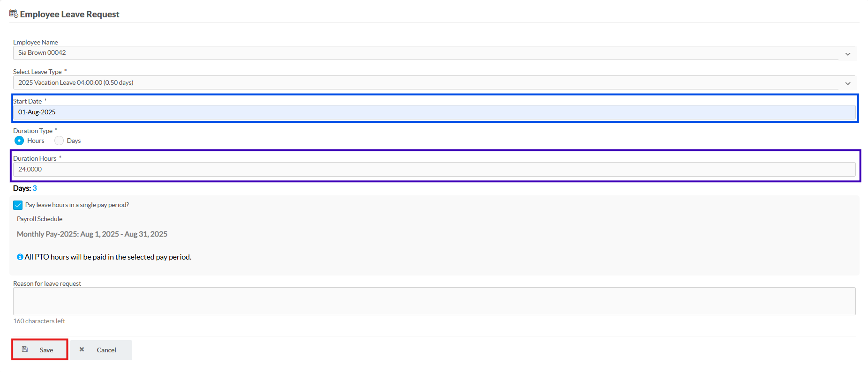
Task: Click the Sia Brown 00042 combo box
Action: pos(434,53)
